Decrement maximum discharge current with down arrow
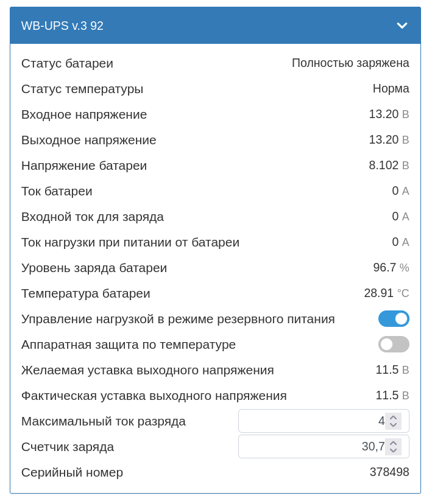 [x=394, y=425]
